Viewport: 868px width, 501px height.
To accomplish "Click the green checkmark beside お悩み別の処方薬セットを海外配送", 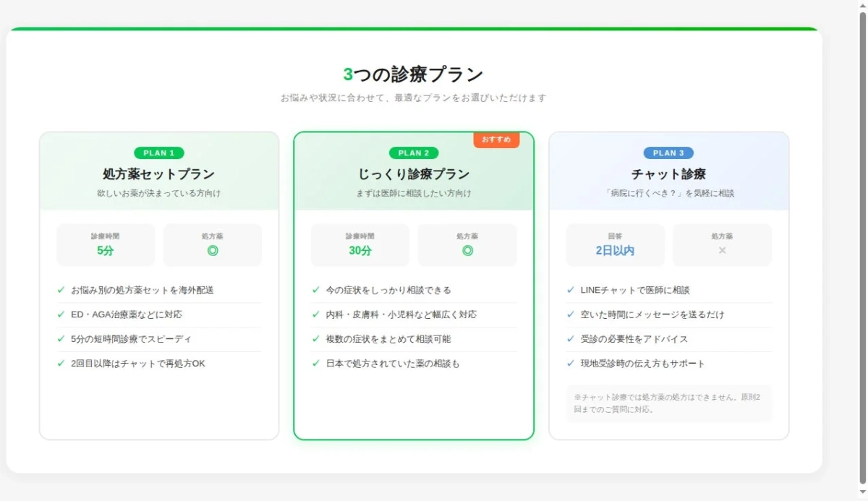I will tap(61, 290).
